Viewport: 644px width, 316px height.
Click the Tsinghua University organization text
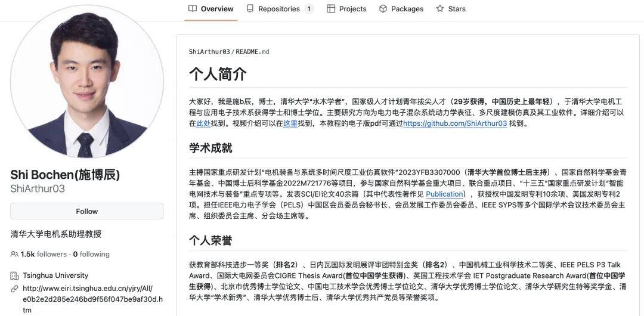click(55, 275)
